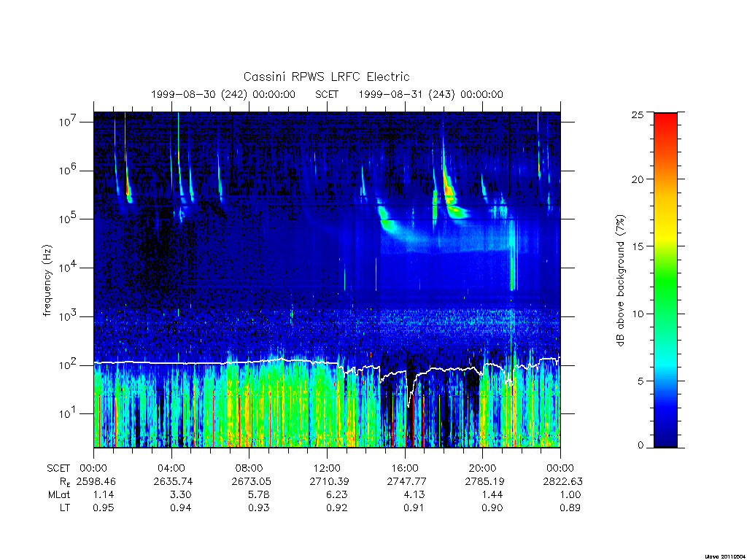
Task: Click the '04:00' time tick label
Action: click(x=171, y=468)
